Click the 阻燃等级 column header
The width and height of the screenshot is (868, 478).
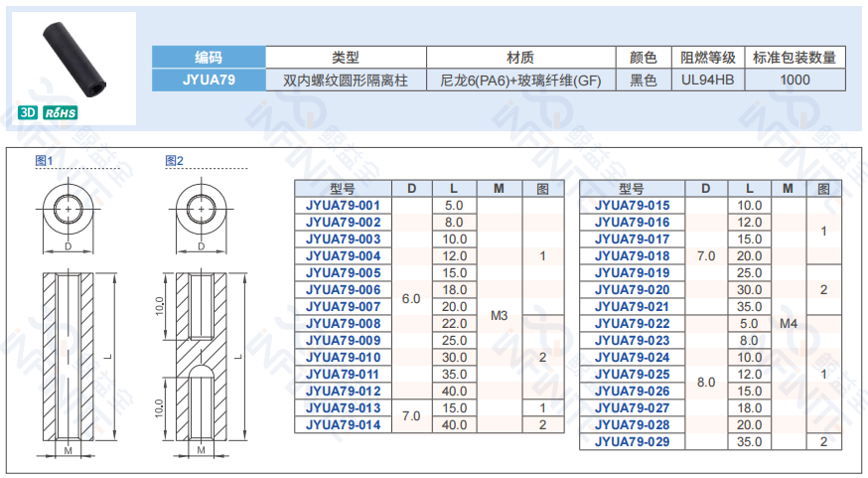click(707, 58)
